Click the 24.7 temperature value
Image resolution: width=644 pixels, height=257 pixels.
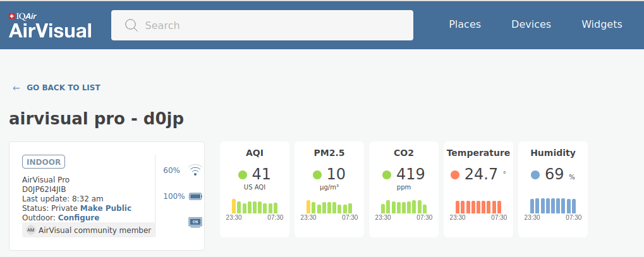click(481, 174)
